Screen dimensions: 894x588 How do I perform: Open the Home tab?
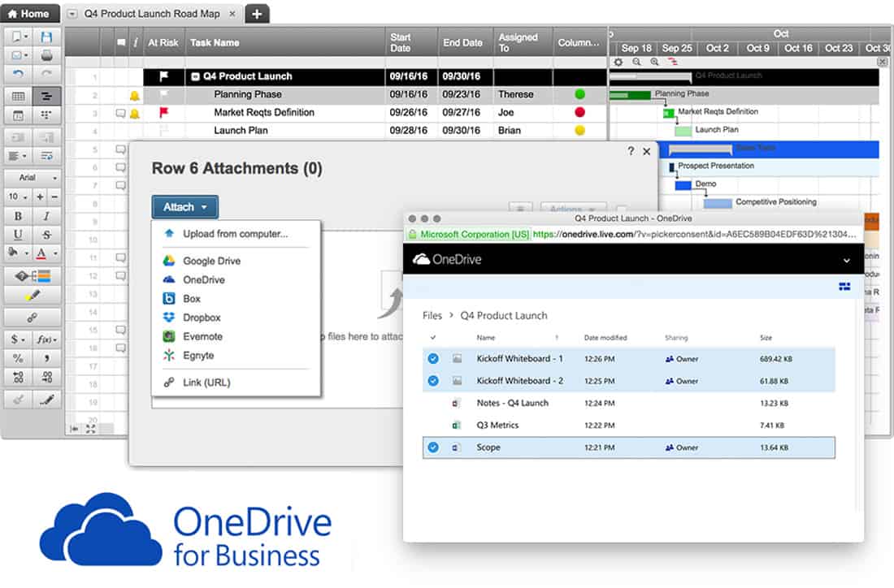28,13
